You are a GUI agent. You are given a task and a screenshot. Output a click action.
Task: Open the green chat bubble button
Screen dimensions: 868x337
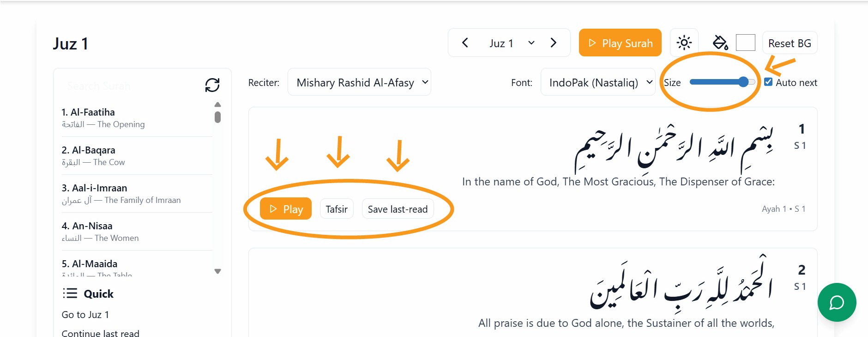[837, 302]
